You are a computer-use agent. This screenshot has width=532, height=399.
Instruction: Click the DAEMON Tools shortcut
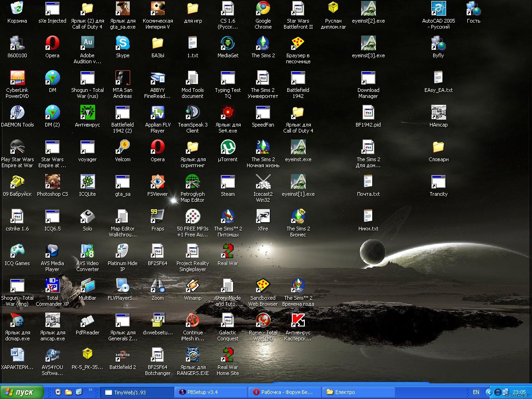pyautogui.click(x=17, y=113)
